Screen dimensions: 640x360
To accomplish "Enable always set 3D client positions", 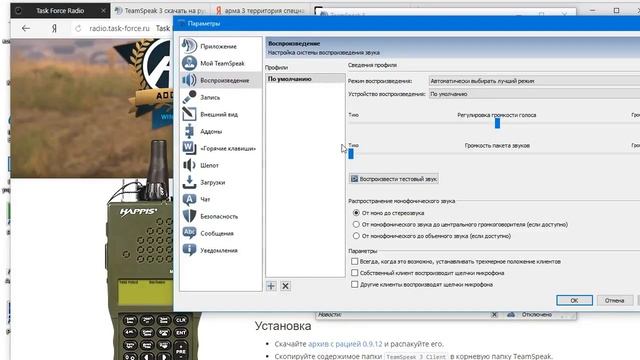I will tap(354, 261).
